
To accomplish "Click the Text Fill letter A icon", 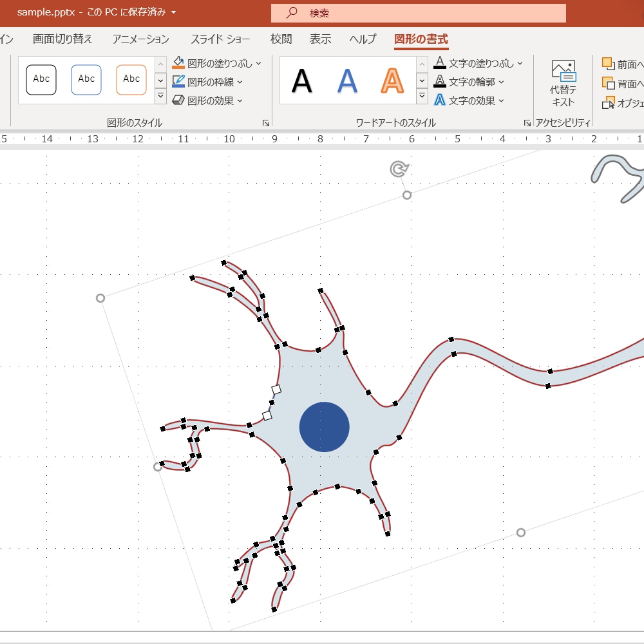I will tap(440, 63).
